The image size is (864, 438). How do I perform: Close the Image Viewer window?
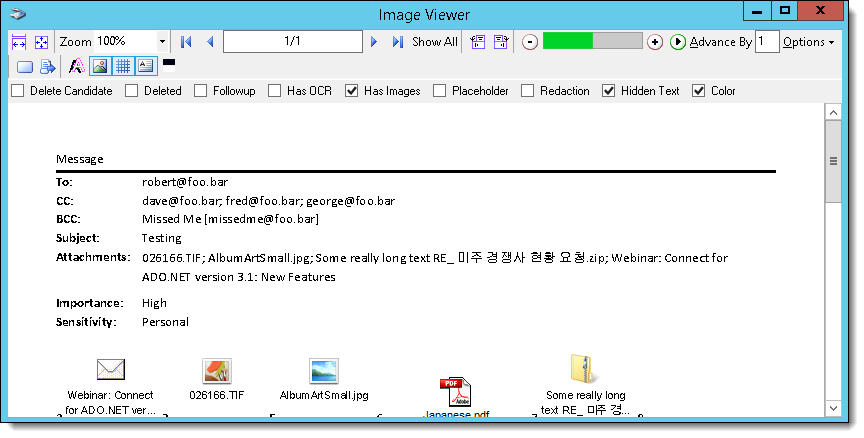820,10
